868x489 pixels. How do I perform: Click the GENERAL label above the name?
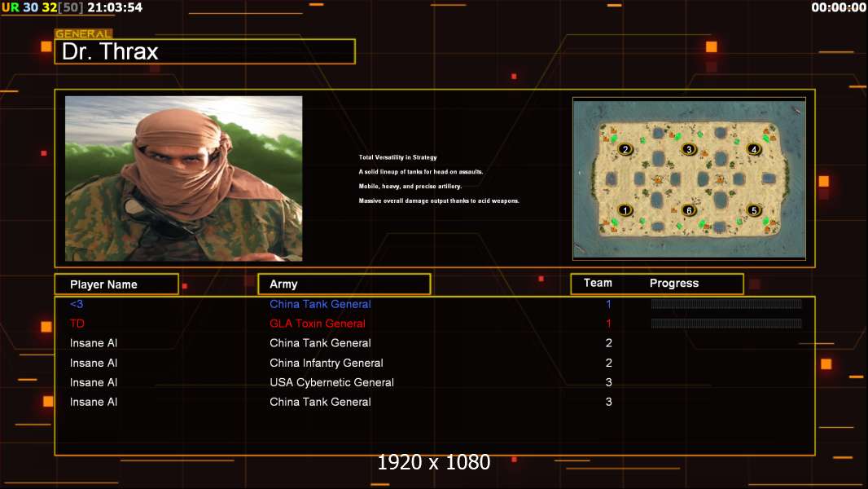[x=84, y=33]
